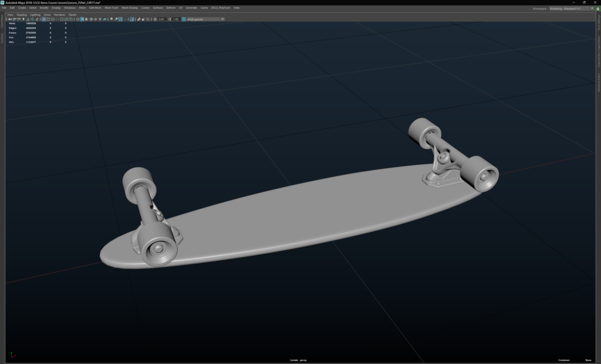The image size is (601, 364).
Task: Click the Image Plane icon
Action: 28,19
